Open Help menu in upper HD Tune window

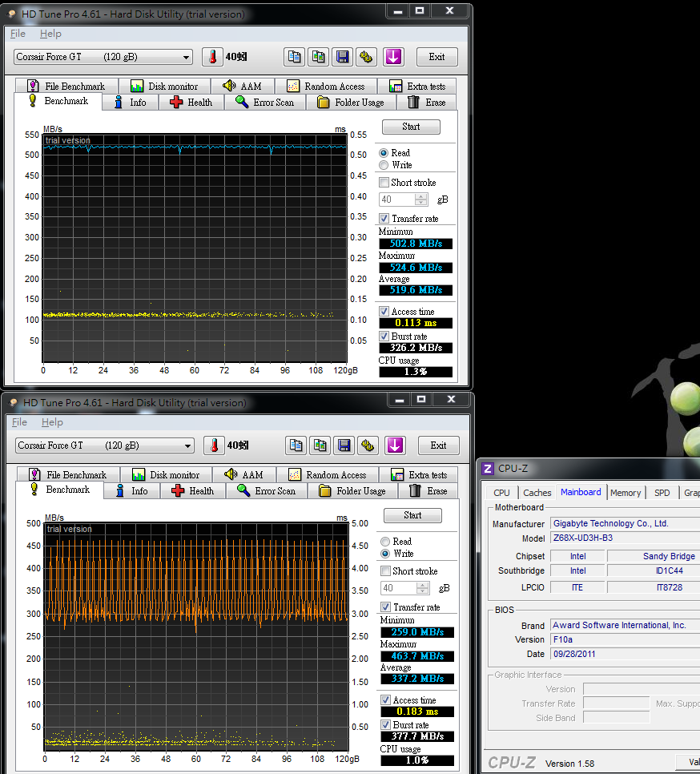[x=50, y=34]
